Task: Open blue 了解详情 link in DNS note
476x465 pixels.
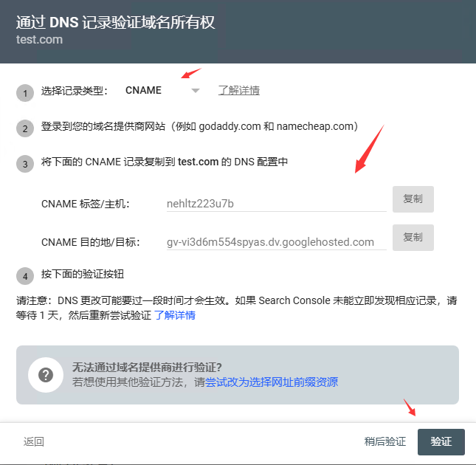Action: click(175, 315)
